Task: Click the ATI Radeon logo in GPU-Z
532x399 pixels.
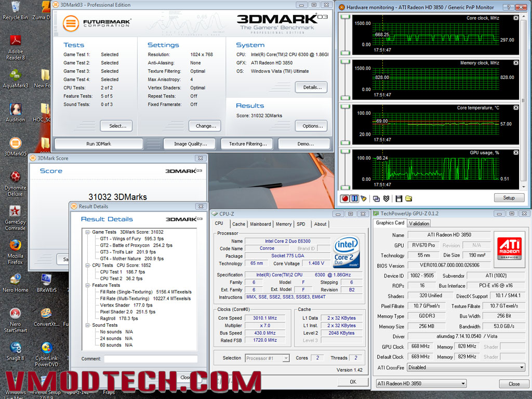Action: click(509, 247)
